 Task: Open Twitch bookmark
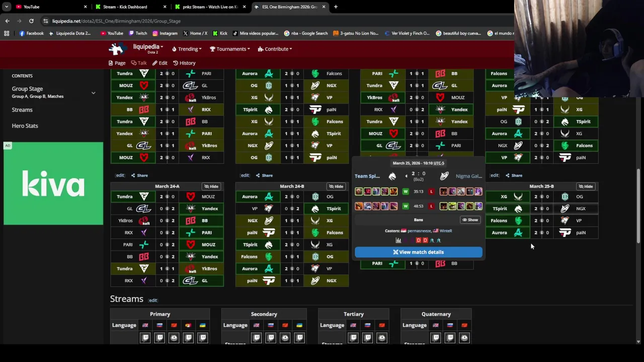(x=138, y=33)
